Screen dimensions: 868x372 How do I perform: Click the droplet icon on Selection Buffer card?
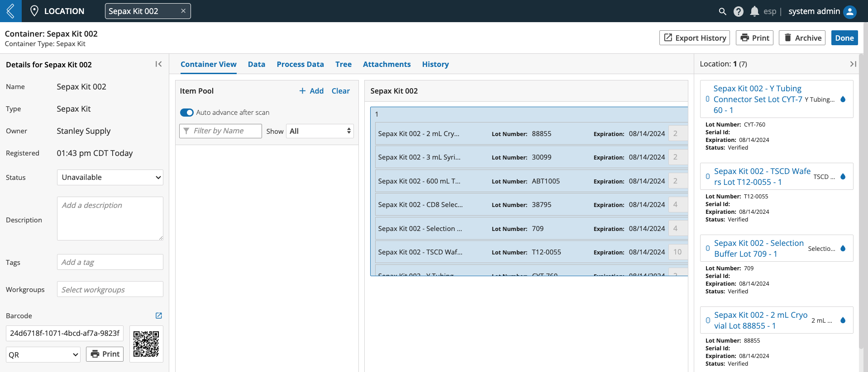tap(843, 249)
